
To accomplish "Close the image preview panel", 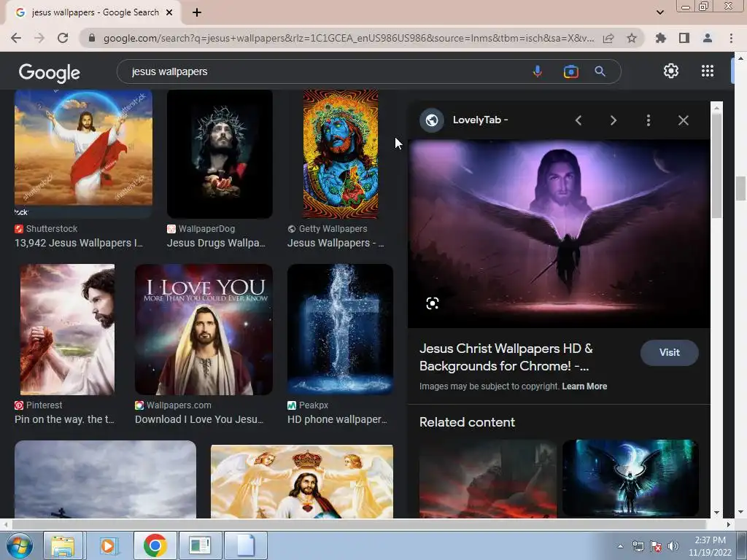I will tap(683, 120).
